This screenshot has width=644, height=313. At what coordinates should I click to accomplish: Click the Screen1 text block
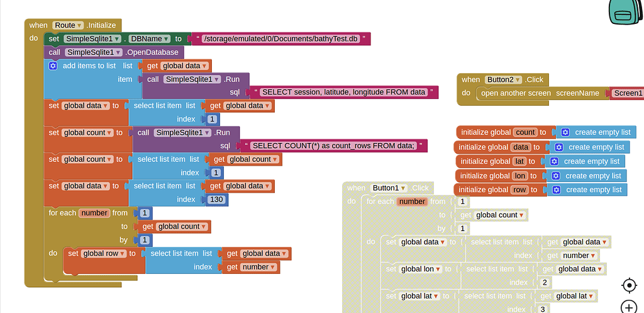click(x=628, y=93)
